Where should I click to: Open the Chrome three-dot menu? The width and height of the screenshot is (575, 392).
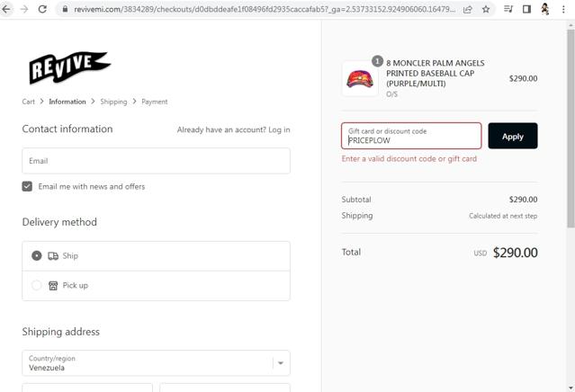click(563, 9)
